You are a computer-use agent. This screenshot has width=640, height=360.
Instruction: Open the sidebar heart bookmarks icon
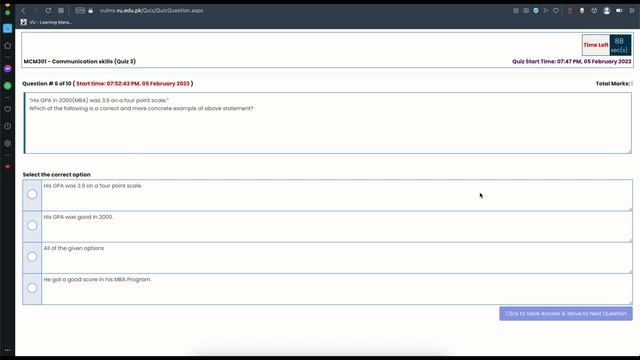(8, 109)
